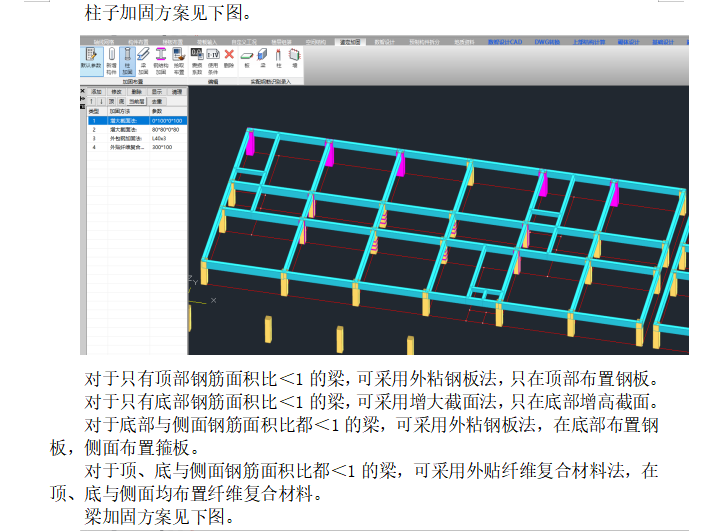Click the 添加 add button
This screenshot has width=713, height=531.
(96, 92)
